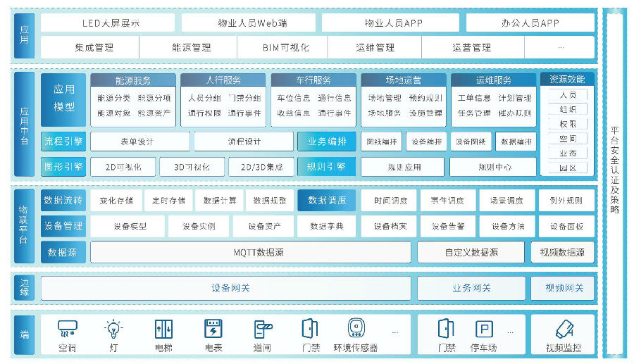634x364 pixels.
Task: Switch to the 能源管理 tab
Action: tap(191, 48)
